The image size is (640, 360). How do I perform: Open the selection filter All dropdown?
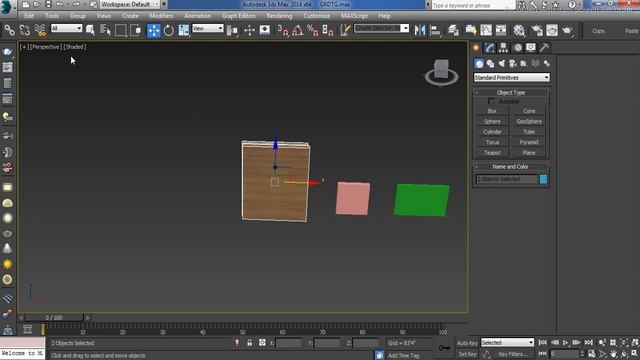click(66, 28)
